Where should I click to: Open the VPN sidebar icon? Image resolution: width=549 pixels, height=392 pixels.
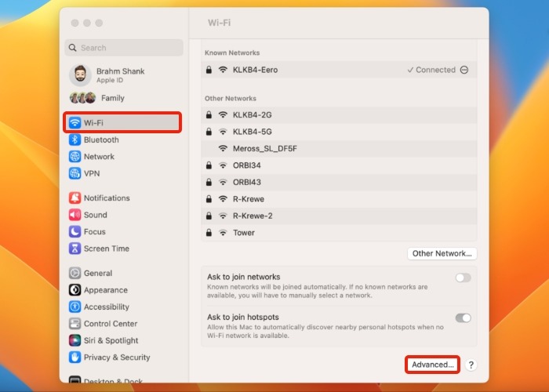point(75,173)
